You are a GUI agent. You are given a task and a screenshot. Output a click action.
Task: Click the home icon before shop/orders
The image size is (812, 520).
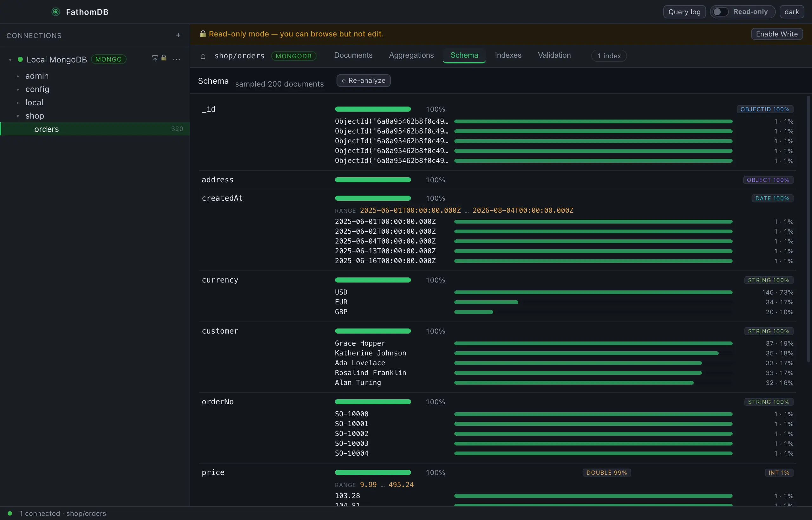click(203, 56)
